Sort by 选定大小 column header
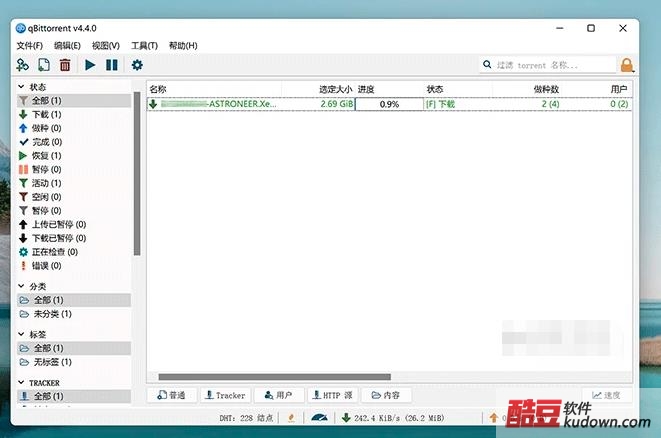Viewport: 661px width, 438px height. [x=318, y=89]
